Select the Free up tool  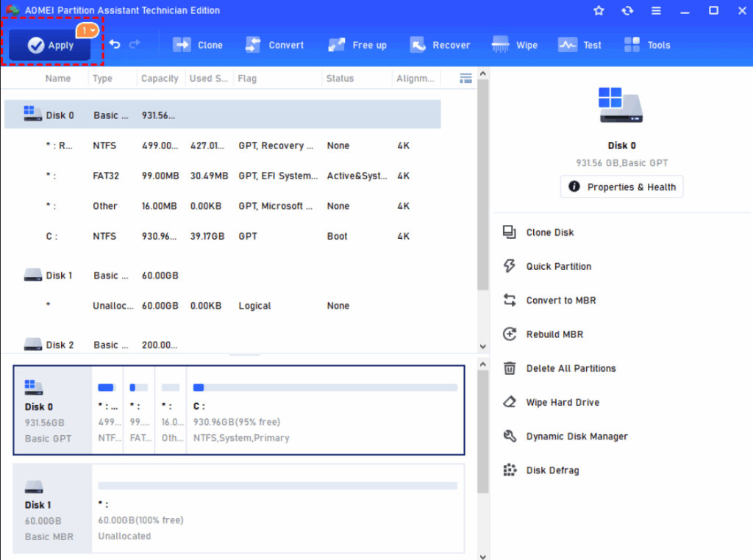tap(358, 44)
